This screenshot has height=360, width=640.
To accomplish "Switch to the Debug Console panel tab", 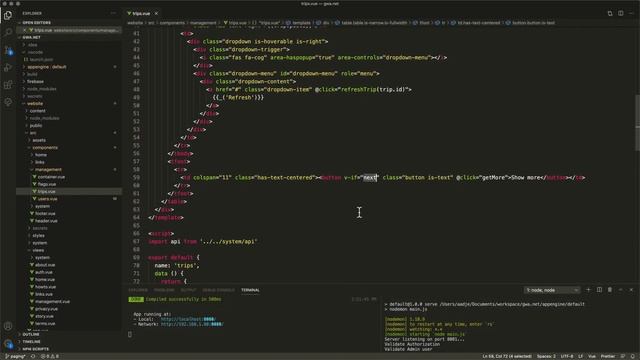I will coord(218,290).
